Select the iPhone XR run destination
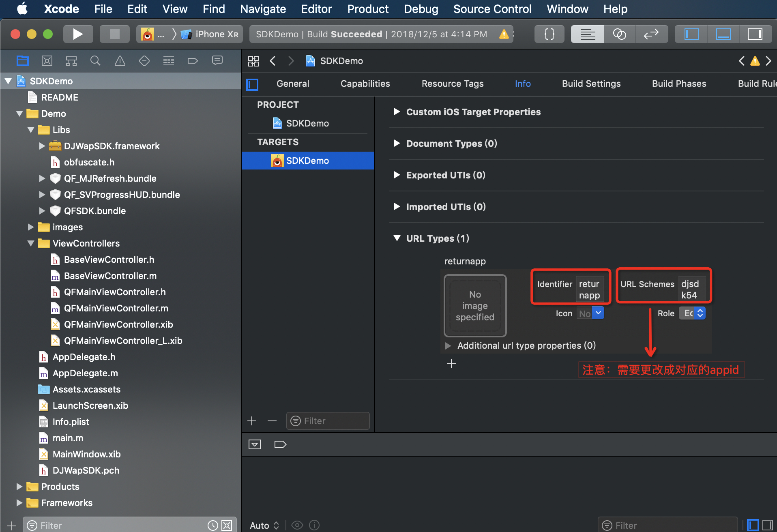Viewport: 777px width, 532px height. click(211, 34)
